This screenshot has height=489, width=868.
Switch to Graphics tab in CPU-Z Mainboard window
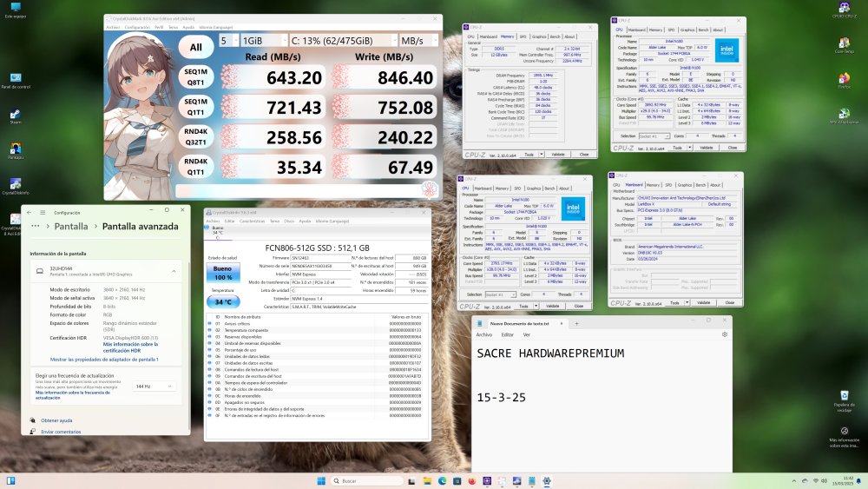[685, 185]
